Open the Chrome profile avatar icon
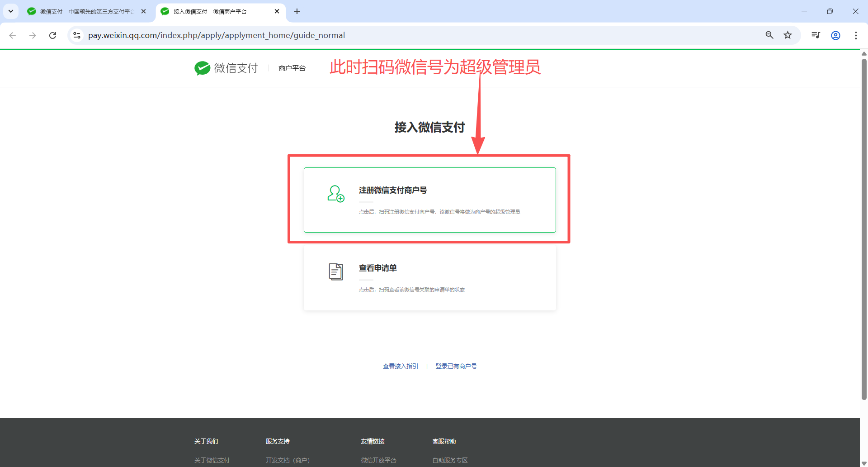 coord(835,35)
